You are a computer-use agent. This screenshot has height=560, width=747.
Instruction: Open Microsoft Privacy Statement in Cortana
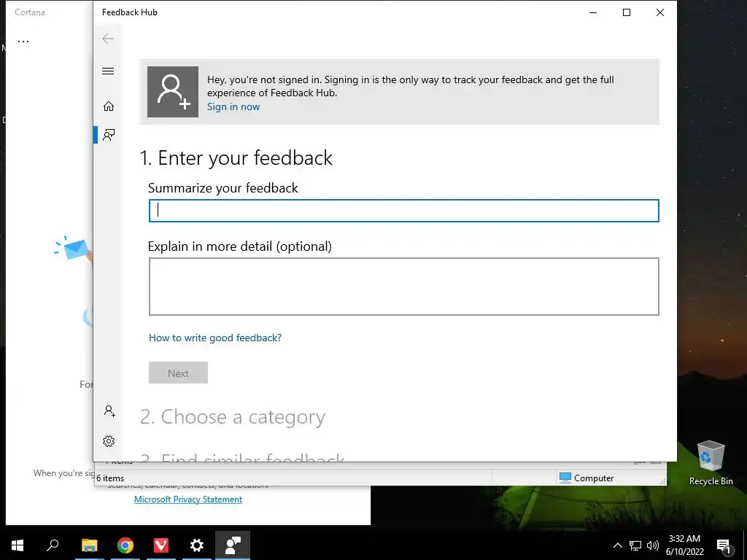coord(188,499)
